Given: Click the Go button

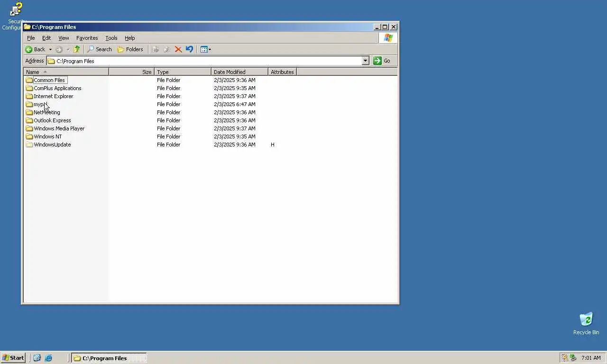Looking at the screenshot, I should pos(383,61).
